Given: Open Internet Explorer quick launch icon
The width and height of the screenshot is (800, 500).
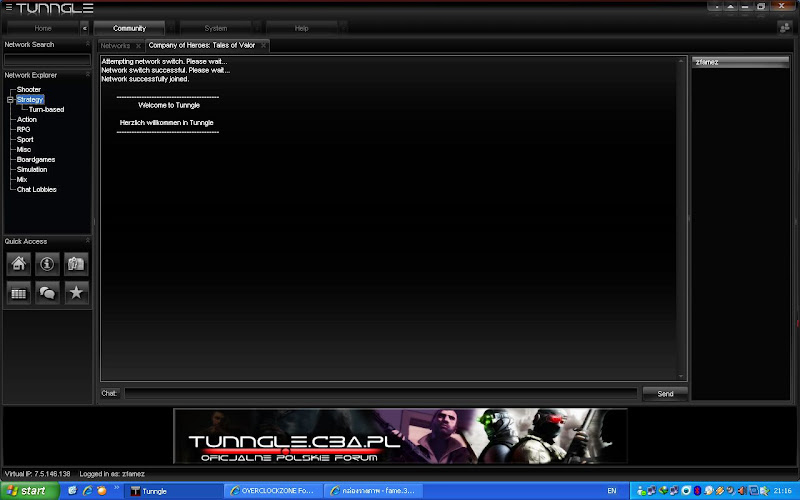Looking at the screenshot, I should [x=87, y=490].
